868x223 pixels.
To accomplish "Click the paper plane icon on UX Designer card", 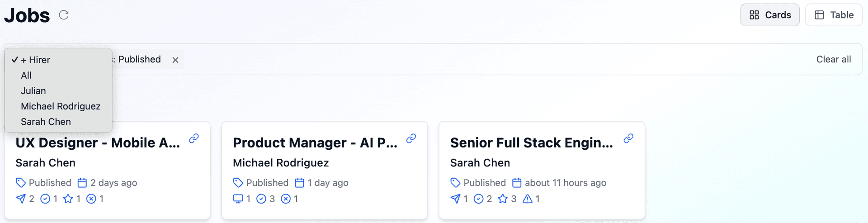I will (21, 199).
